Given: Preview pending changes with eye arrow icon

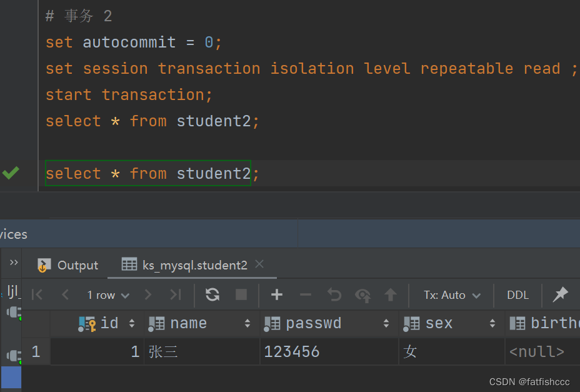Looking at the screenshot, I should 363,295.
